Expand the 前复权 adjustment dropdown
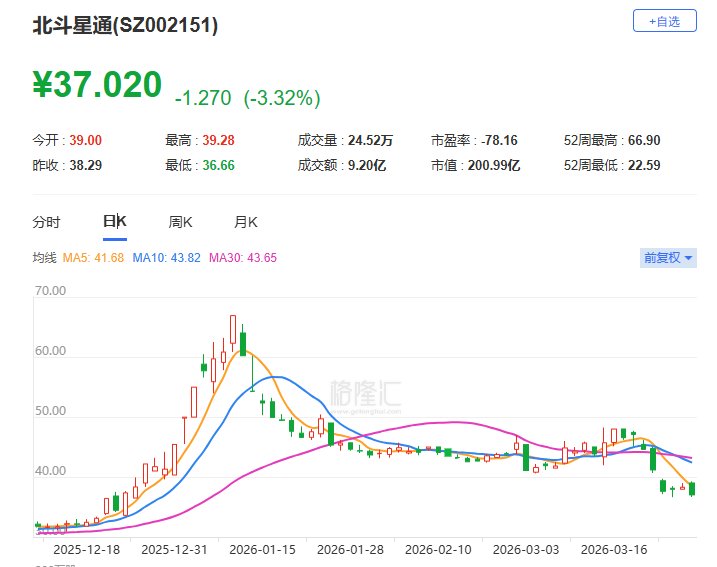Image resolution: width=717 pixels, height=567 pixels. pyautogui.click(x=668, y=257)
